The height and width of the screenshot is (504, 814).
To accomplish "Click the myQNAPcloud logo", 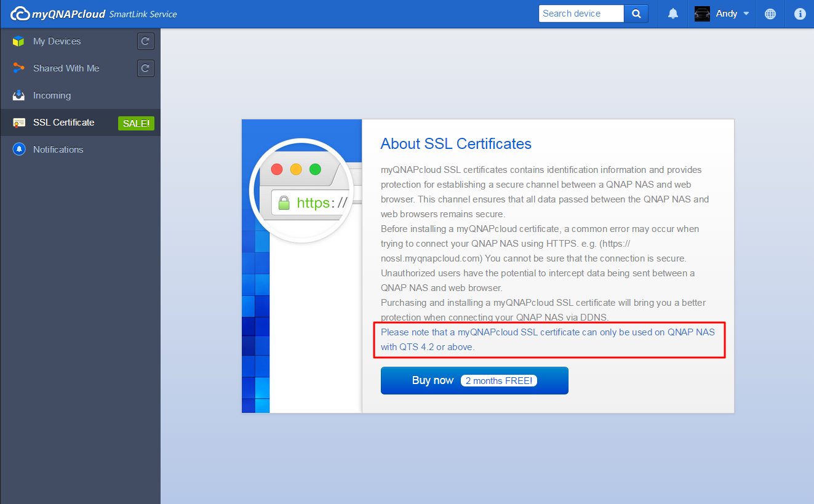I will pos(58,14).
